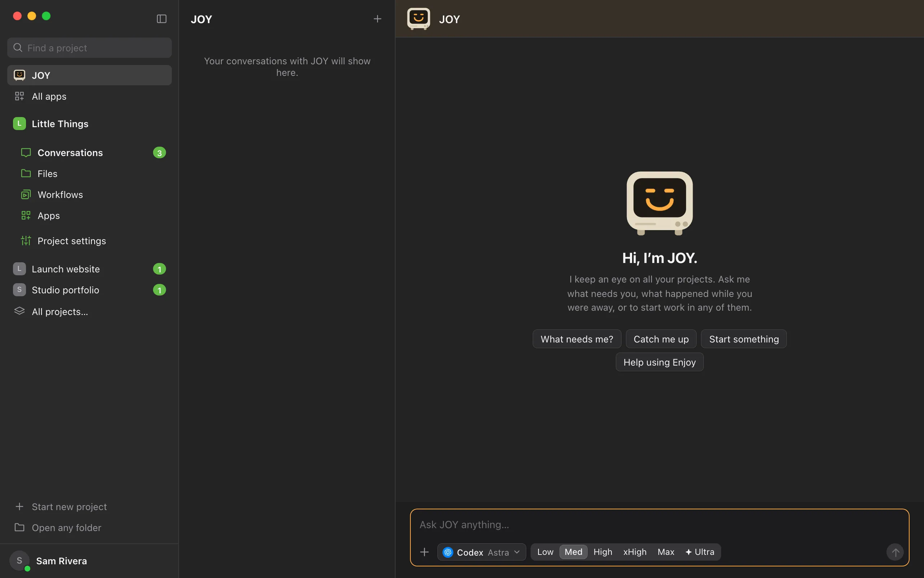This screenshot has height=578, width=924.
Task: Click the Project settings sliders icon
Action: pyautogui.click(x=26, y=241)
